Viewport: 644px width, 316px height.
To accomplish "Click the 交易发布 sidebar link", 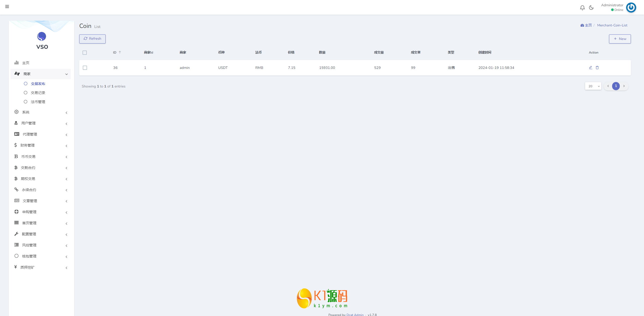I will [38, 83].
